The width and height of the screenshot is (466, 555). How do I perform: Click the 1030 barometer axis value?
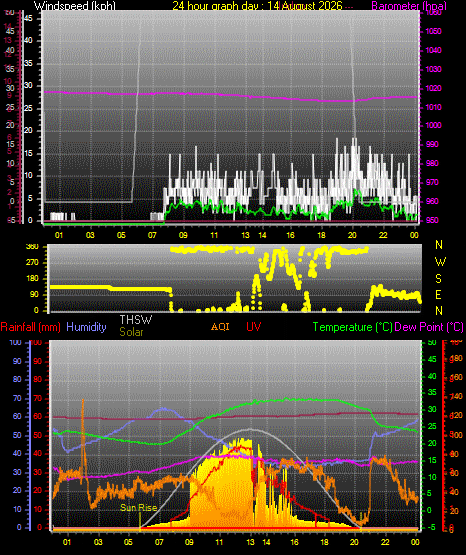point(433,69)
